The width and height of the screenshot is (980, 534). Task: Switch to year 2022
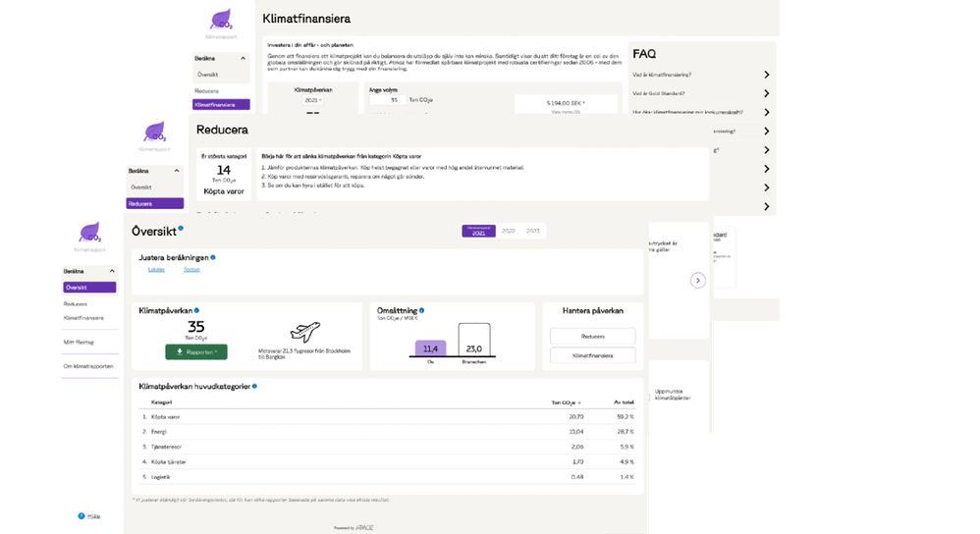508,232
